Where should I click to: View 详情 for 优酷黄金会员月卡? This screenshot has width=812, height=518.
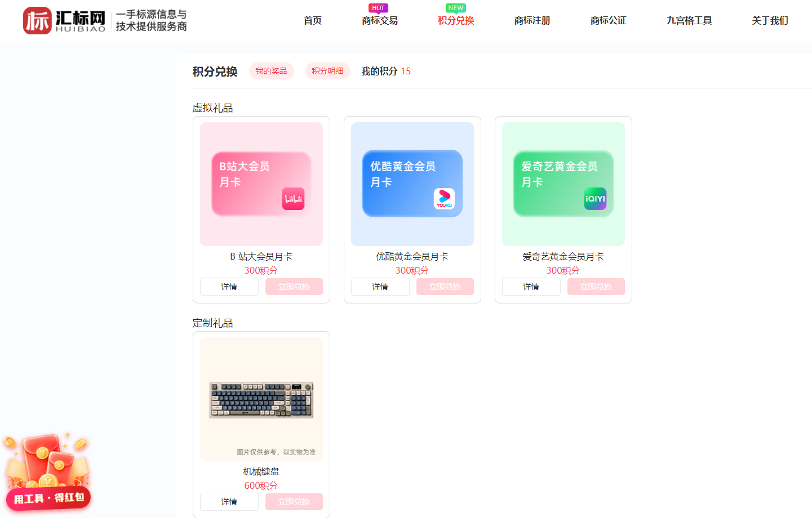pos(380,287)
